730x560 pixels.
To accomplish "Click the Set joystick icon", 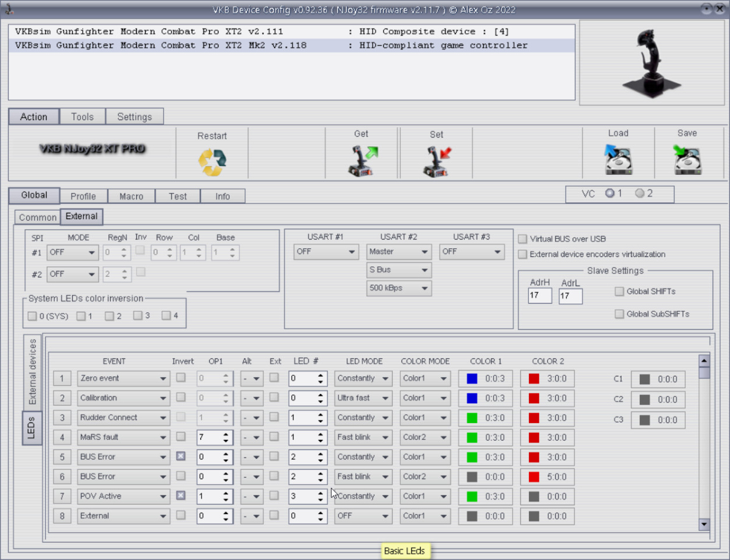I will [x=437, y=162].
